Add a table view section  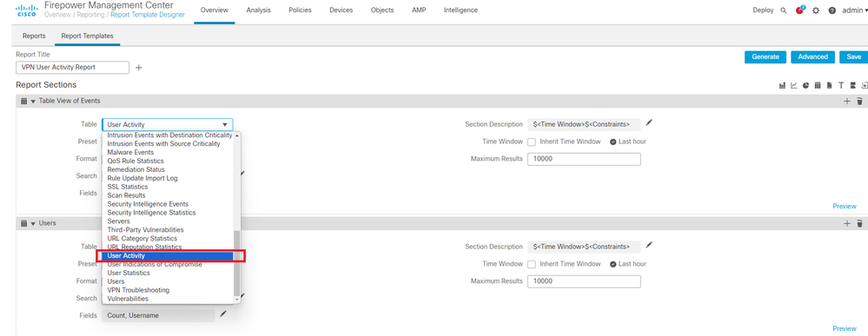tap(818, 86)
